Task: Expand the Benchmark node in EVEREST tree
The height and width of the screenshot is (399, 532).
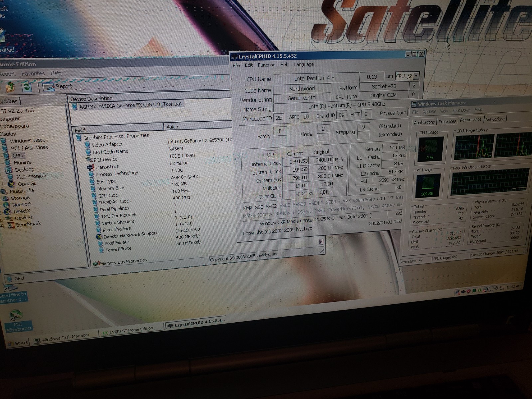Action: 2,226
